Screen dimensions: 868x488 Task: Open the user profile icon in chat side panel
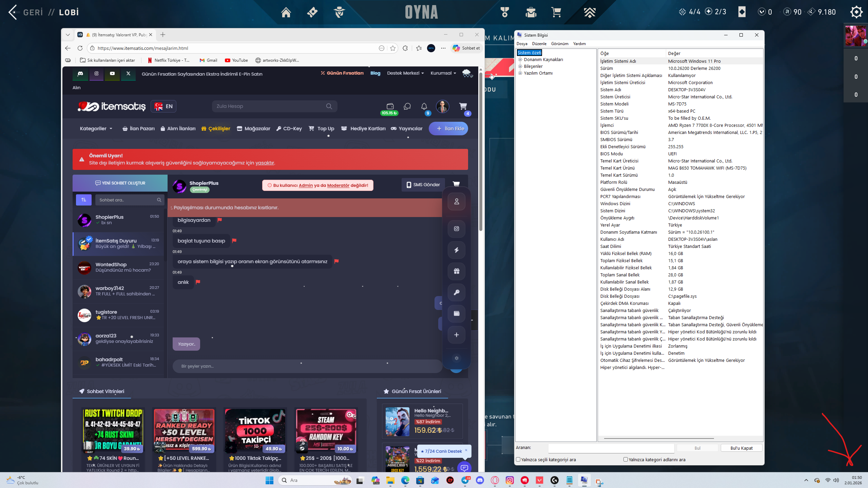457,201
